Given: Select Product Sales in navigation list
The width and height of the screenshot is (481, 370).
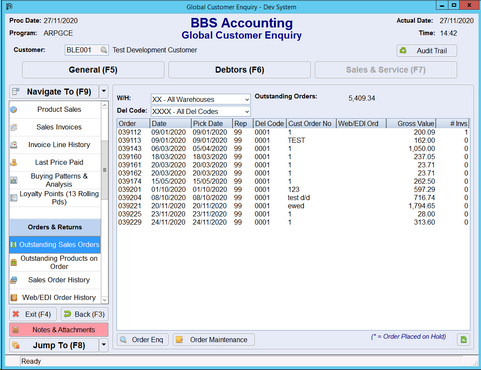Looking at the screenshot, I should (55, 109).
